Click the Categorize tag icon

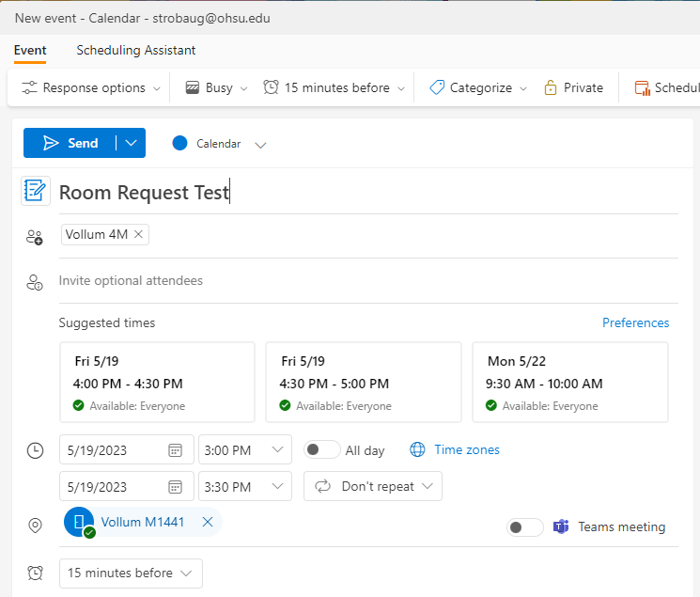(436, 87)
